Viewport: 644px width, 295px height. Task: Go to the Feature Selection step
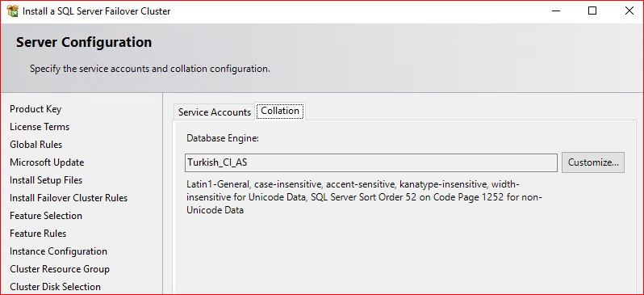(46, 216)
